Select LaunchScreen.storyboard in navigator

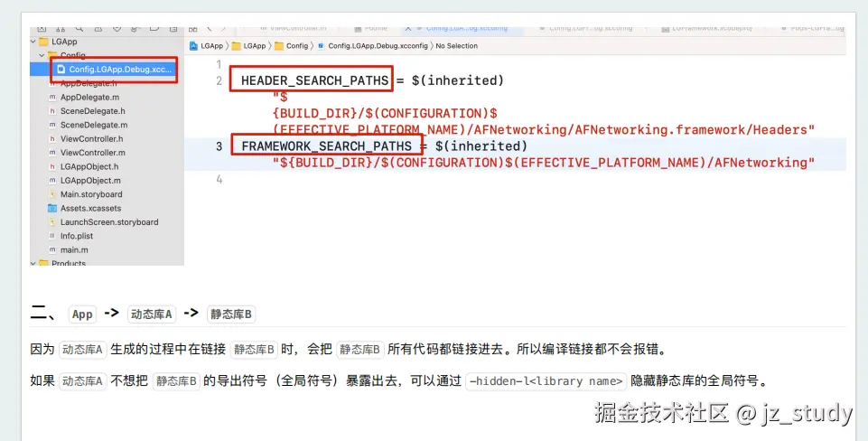(x=109, y=222)
